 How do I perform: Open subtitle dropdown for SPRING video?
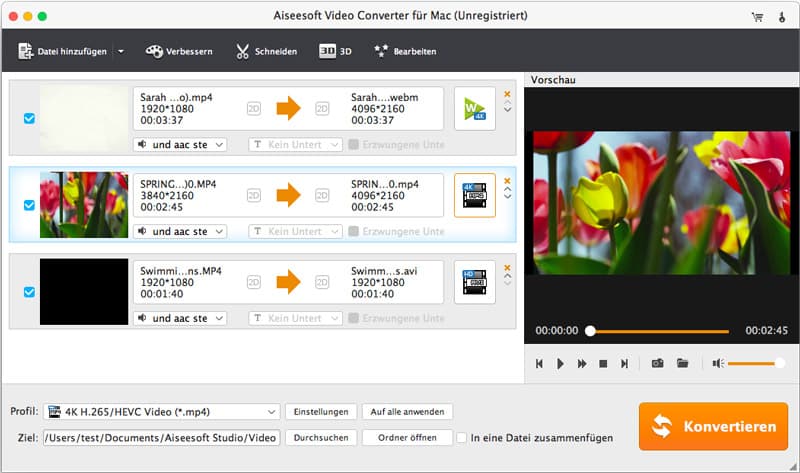(295, 231)
